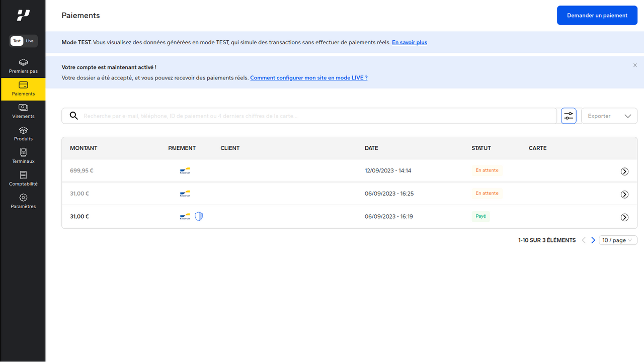Click the 1-10 SUR 3 ÉLÉMENTS text
This screenshot has width=644, height=362.
(x=547, y=240)
